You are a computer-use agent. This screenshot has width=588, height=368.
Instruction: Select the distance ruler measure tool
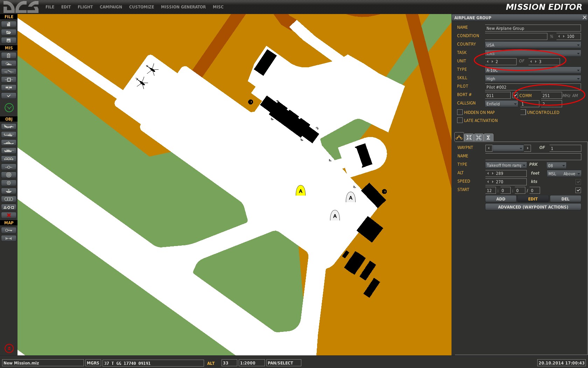(x=9, y=238)
